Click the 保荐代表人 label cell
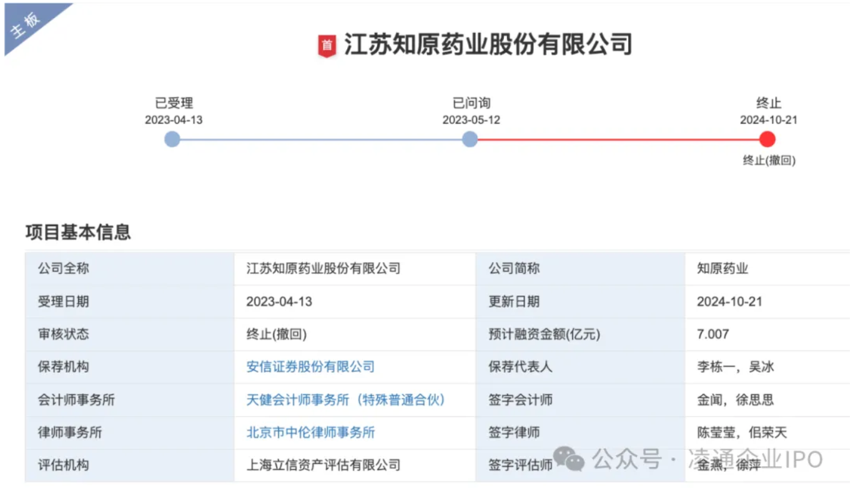The height and width of the screenshot is (488, 868). [580, 367]
